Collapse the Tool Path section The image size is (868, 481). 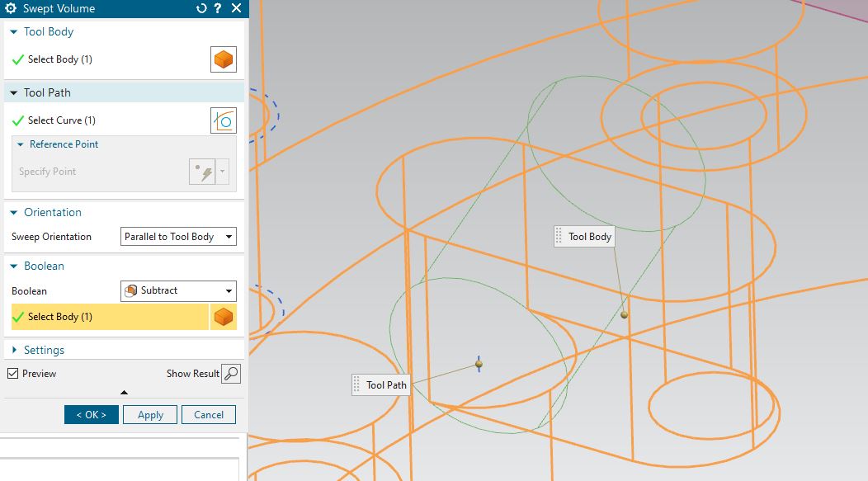coord(12,92)
